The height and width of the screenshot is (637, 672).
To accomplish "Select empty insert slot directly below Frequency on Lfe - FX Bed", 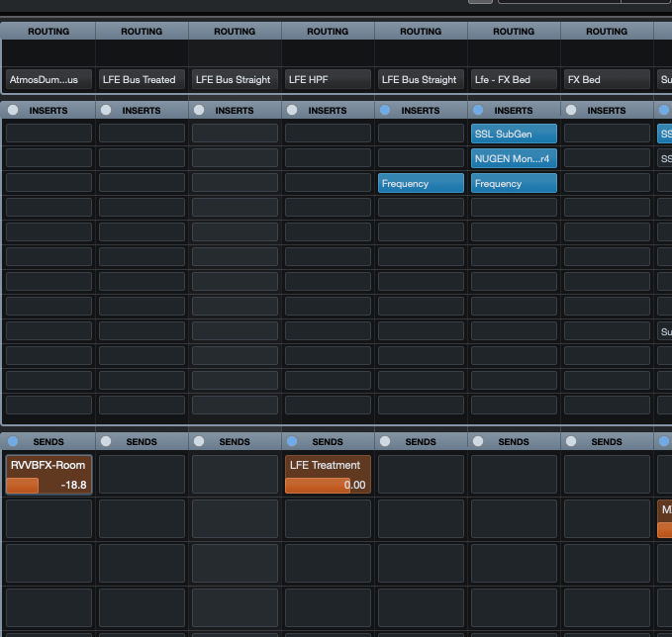I will [x=514, y=208].
